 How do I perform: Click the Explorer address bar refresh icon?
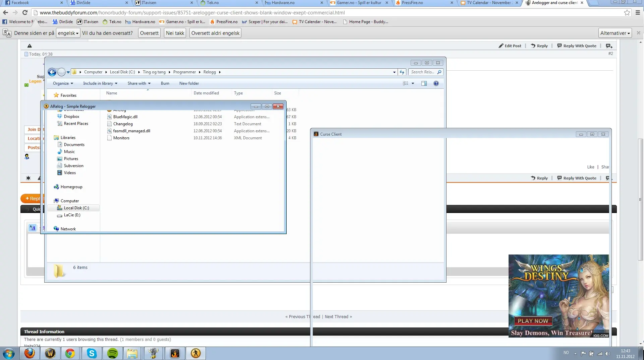pyautogui.click(x=402, y=72)
